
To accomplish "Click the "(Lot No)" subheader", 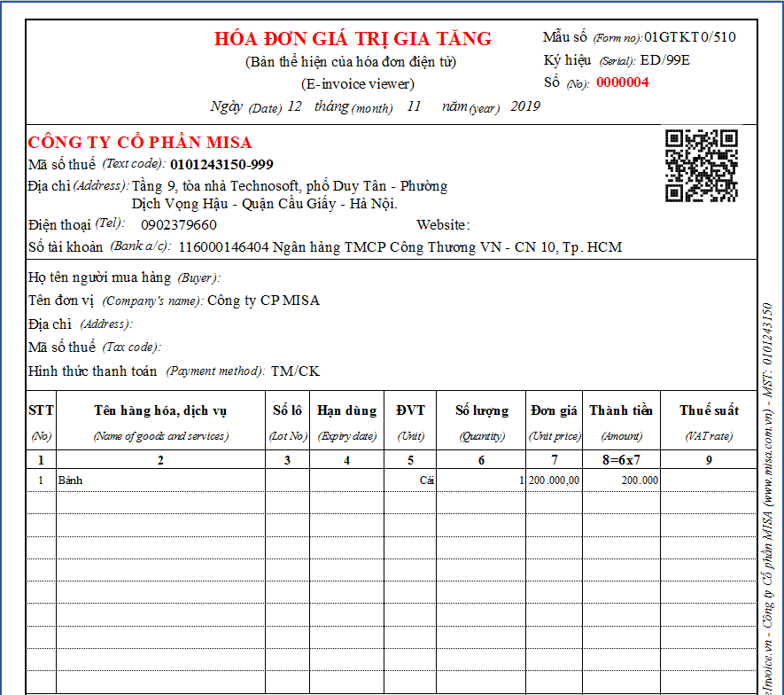I will coord(288,436).
